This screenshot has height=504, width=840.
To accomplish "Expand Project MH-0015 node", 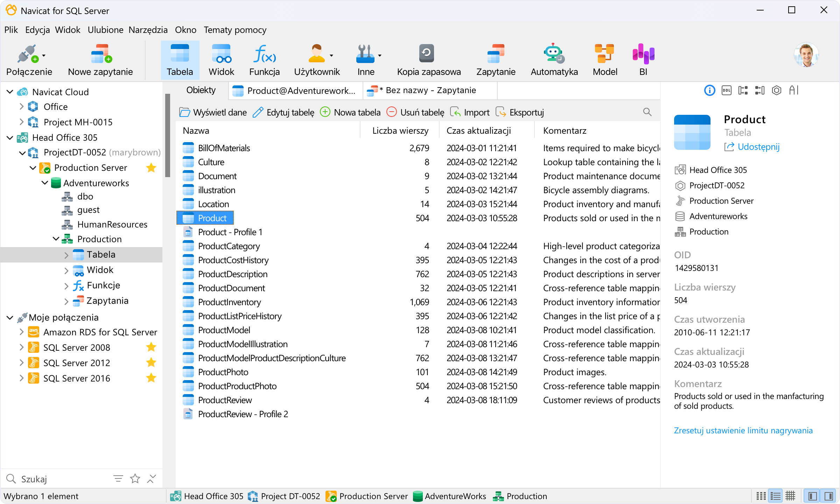I will click(21, 122).
